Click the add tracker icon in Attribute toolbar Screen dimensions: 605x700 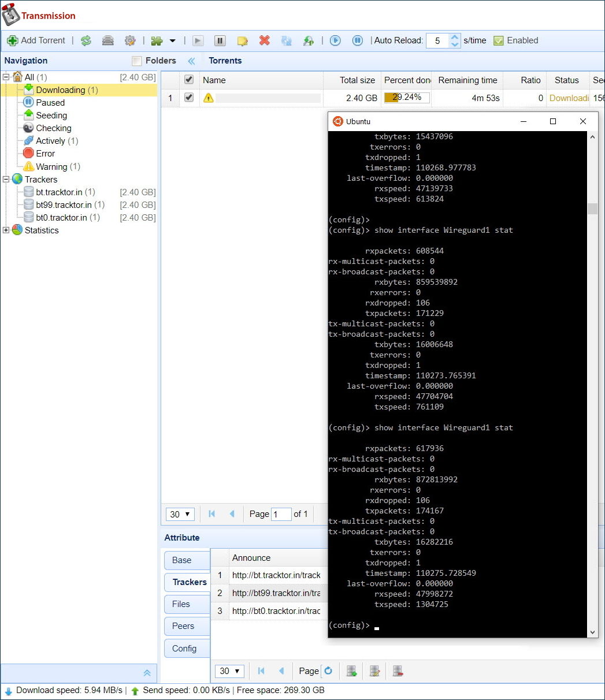point(351,671)
